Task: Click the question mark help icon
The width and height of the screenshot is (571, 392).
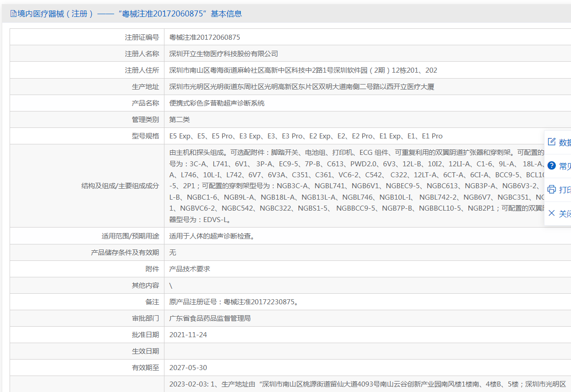Action: (x=551, y=166)
